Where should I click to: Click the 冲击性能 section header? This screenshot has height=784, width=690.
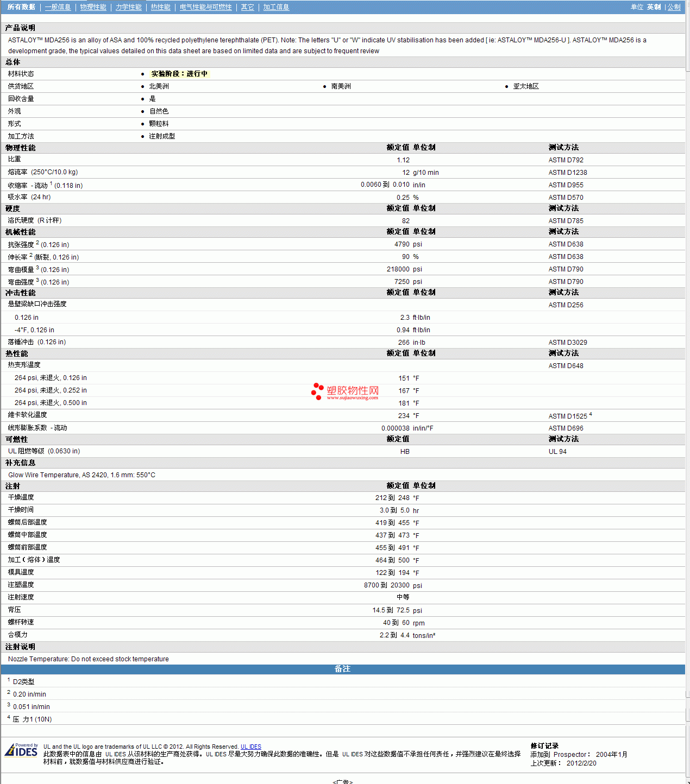[20, 293]
